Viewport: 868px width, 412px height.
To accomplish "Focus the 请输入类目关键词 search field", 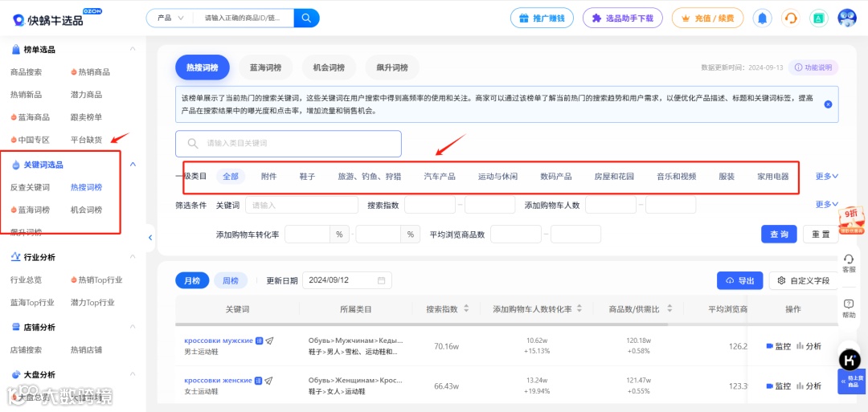I will [x=289, y=144].
